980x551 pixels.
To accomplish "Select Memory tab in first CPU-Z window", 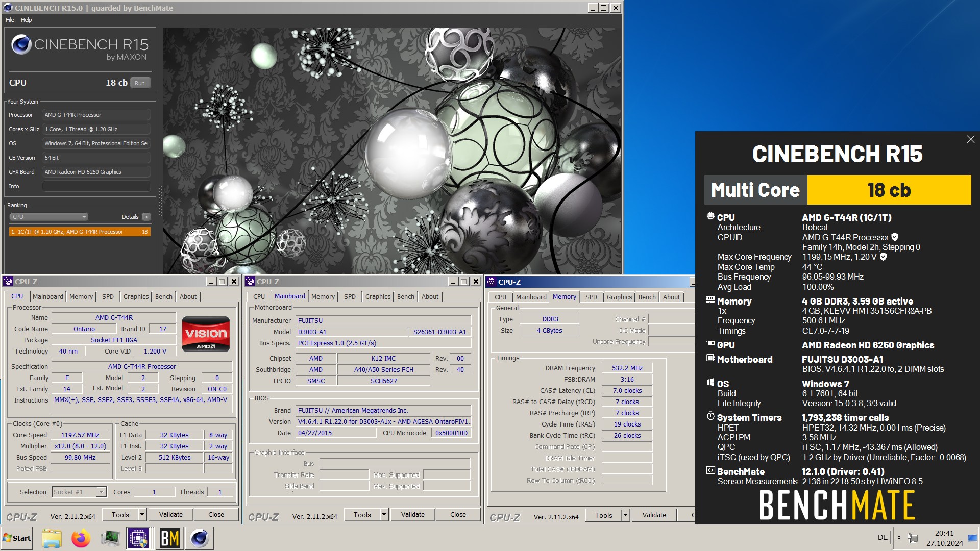I will click(x=81, y=296).
